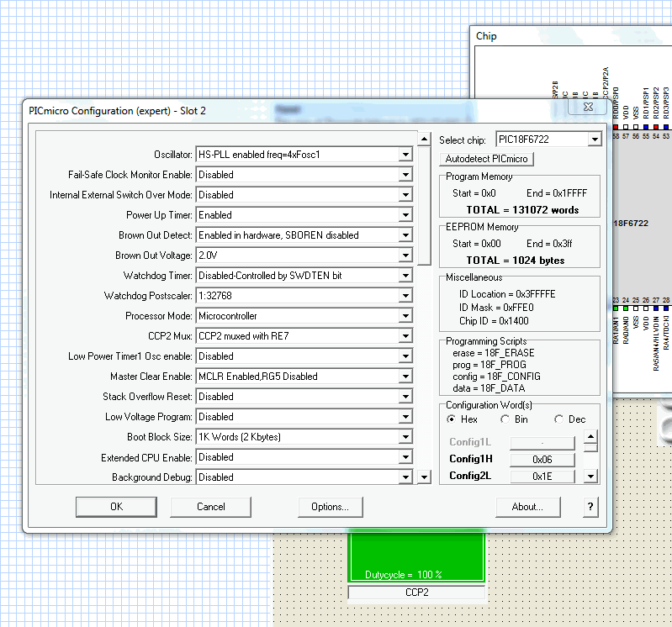Click the Cancel button
This screenshot has width=672, height=627.
coord(210,507)
